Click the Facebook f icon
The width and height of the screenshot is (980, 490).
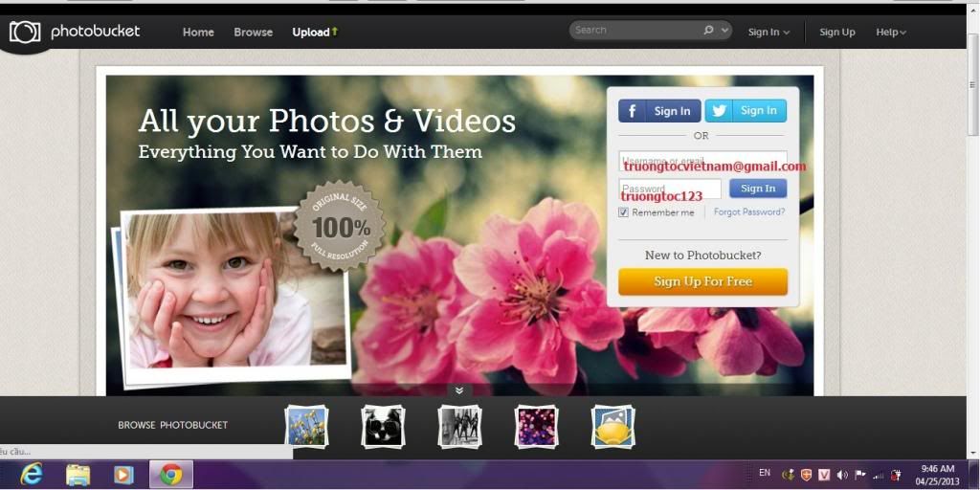pyautogui.click(x=632, y=111)
